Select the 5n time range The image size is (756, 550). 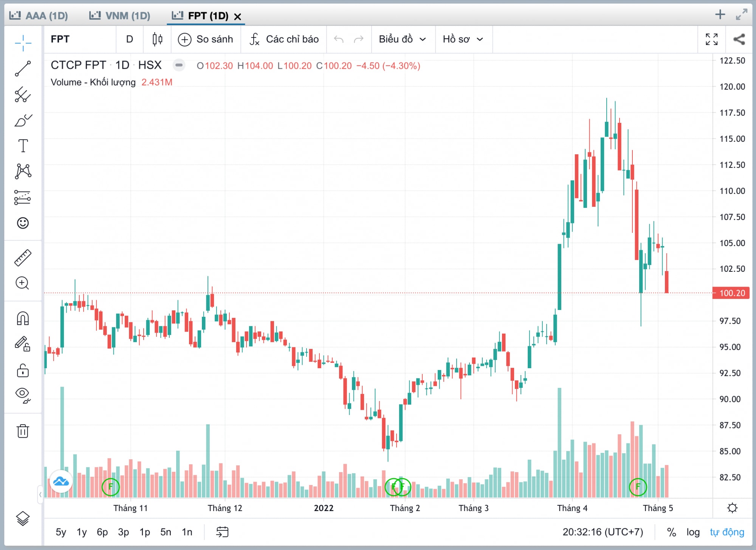pos(166,532)
